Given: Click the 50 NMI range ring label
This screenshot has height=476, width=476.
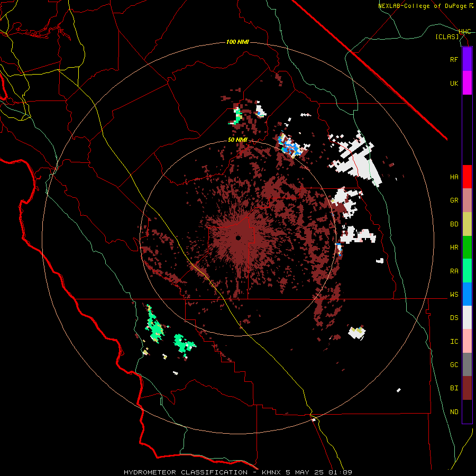Looking at the screenshot, I should 237,140.
